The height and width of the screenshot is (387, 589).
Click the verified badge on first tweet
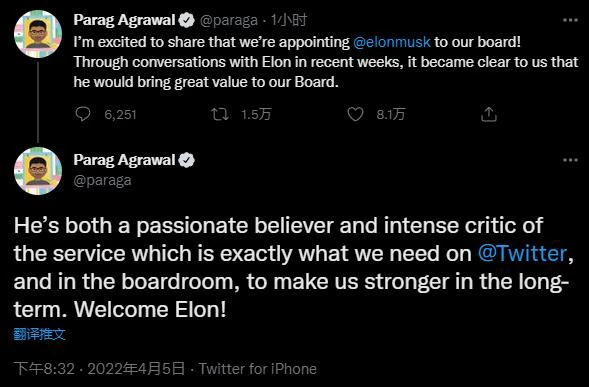tap(186, 20)
